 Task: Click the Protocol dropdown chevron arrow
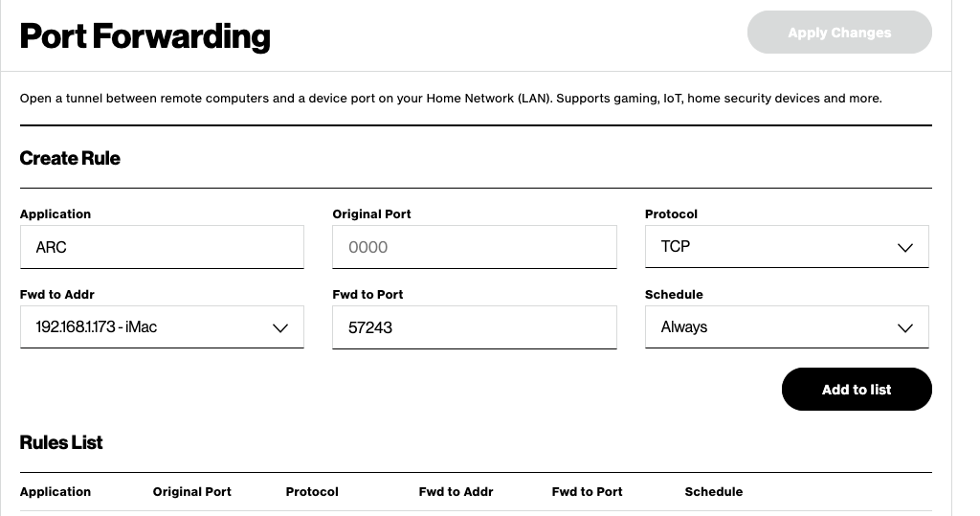coord(904,248)
